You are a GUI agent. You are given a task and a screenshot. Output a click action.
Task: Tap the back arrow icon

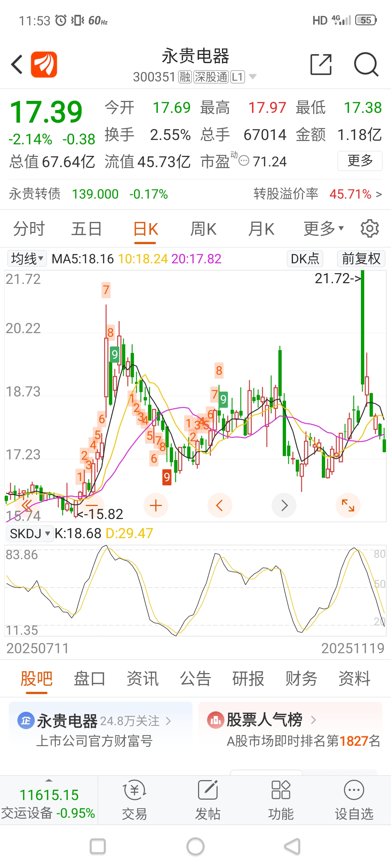click(17, 65)
